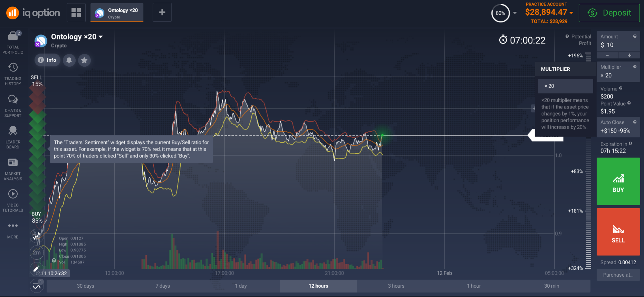Image resolution: width=644 pixels, height=297 pixels.
Task: Select the 30 min timeframe
Action: [x=551, y=286]
